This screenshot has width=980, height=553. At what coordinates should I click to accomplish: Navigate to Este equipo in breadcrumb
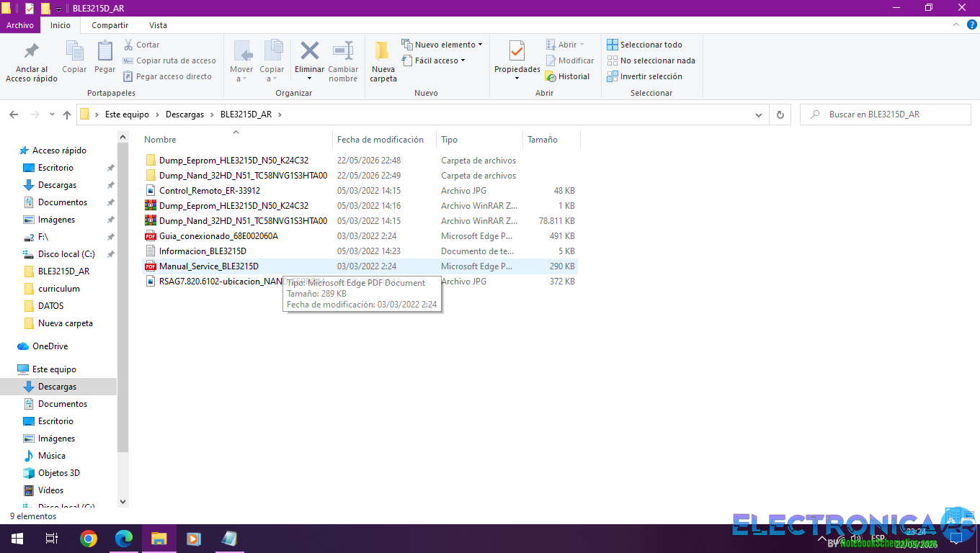coord(127,114)
